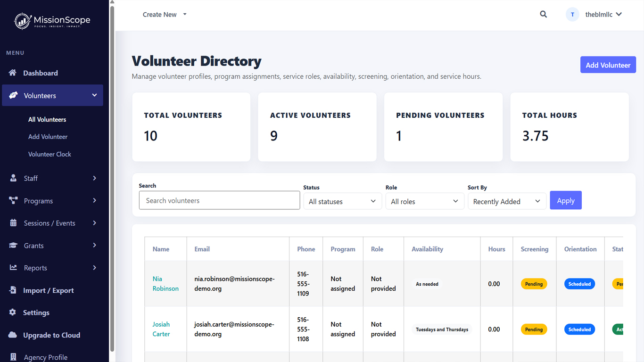Click the Dashboard home icon
This screenshot has height=362, width=644.
coord(13,73)
